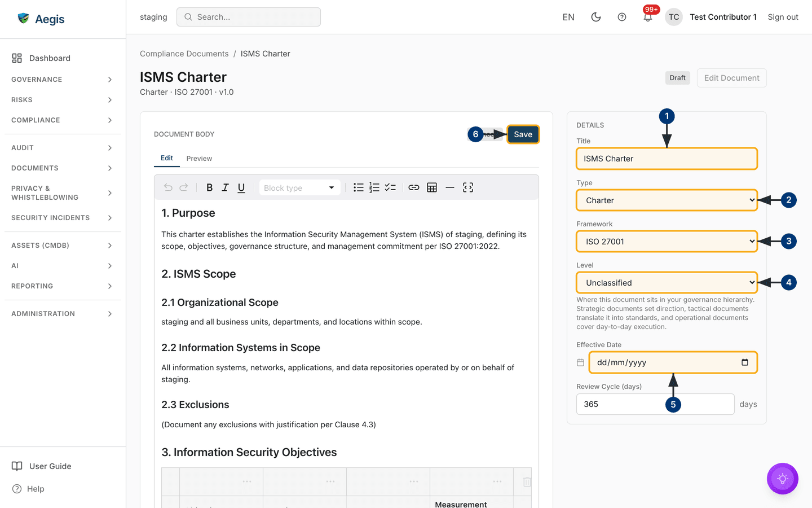Image resolution: width=812 pixels, height=508 pixels.
Task: Focus the Search input field
Action: pos(249,17)
